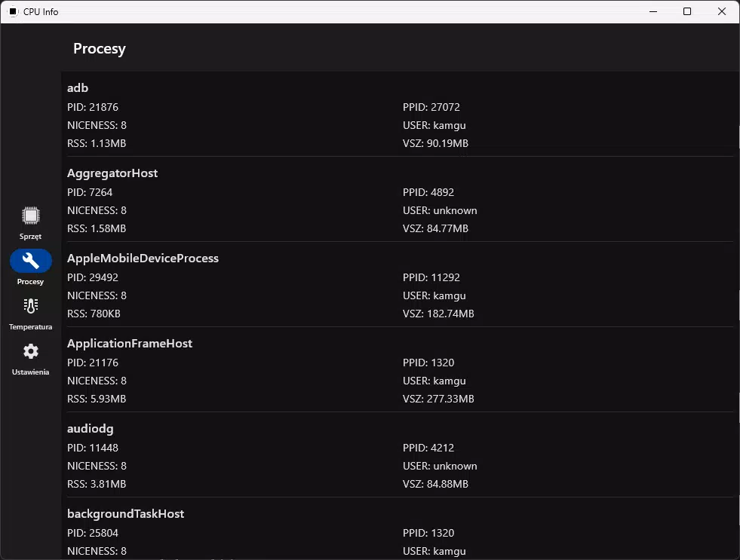The image size is (740, 560).
Task: Maximize the CPU Info window
Action: [x=687, y=11]
